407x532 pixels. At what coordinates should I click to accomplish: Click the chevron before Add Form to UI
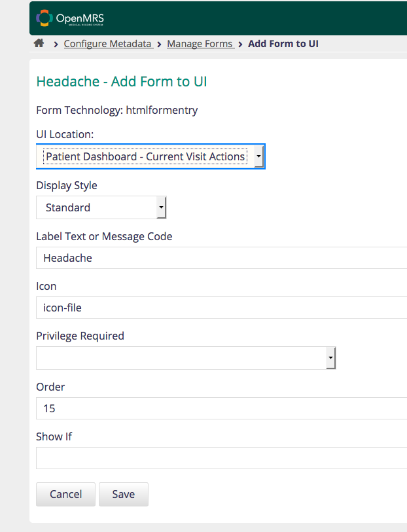[241, 44]
